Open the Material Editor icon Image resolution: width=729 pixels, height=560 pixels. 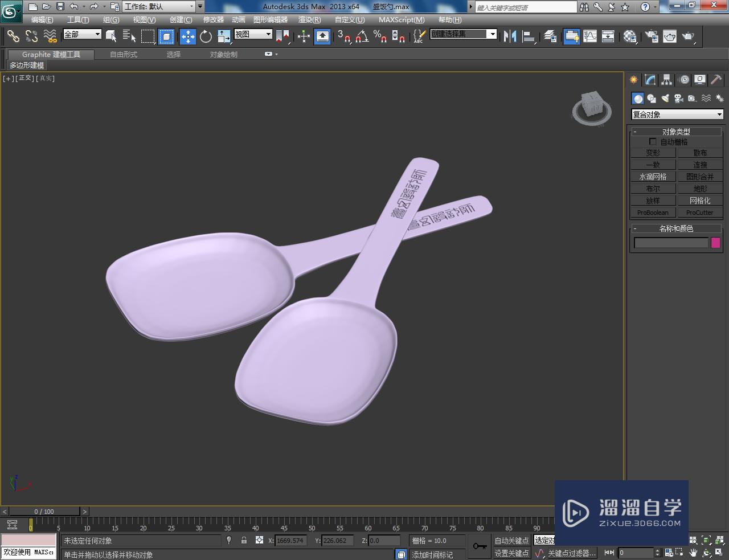(629, 37)
